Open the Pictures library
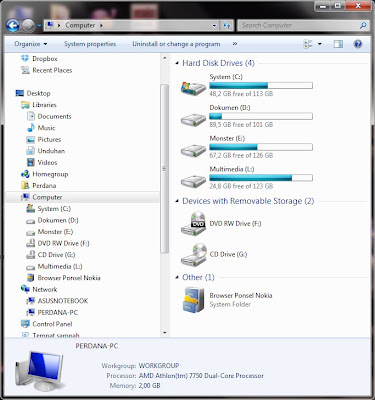The width and height of the screenshot is (375, 400). 44,140
